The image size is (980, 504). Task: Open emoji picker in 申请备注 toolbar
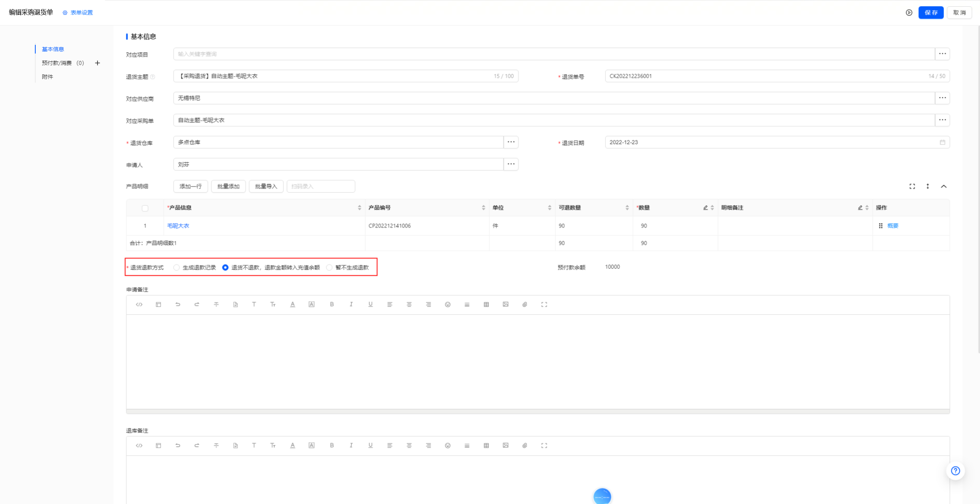click(448, 304)
